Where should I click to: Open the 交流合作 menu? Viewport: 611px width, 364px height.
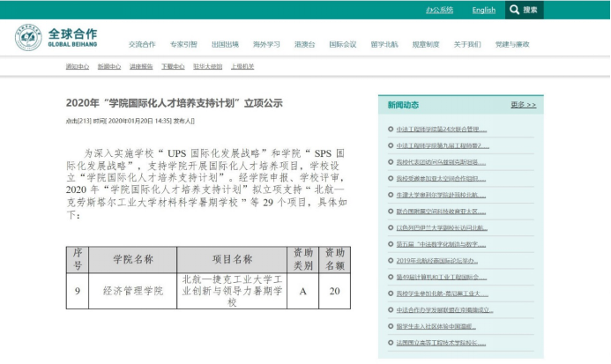click(x=142, y=44)
